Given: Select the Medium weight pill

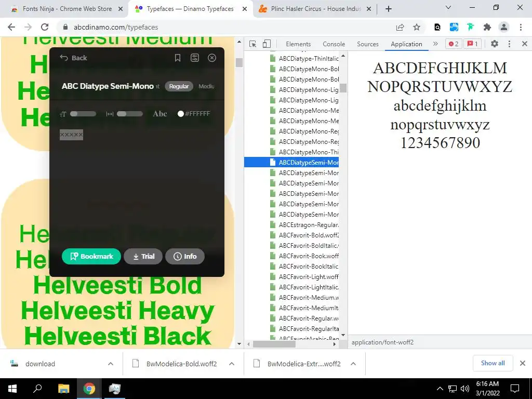Looking at the screenshot, I should coord(206,86).
